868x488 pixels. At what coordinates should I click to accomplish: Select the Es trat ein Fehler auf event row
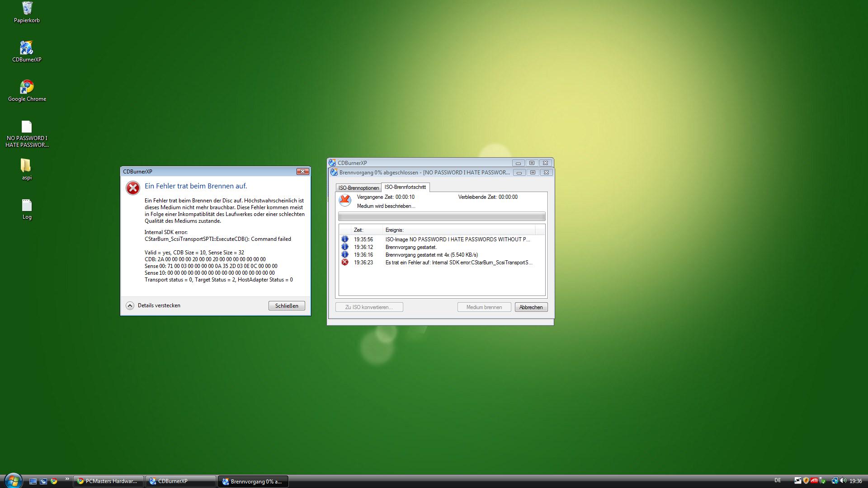[x=442, y=263]
